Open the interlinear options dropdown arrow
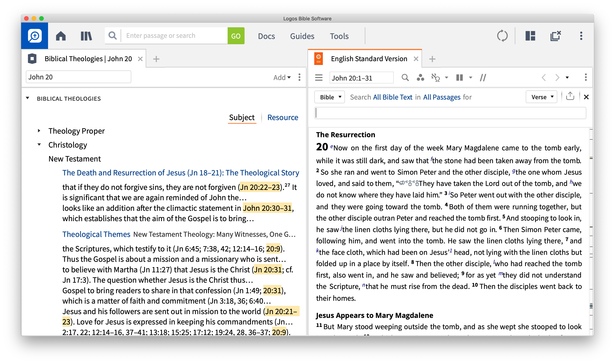 click(x=446, y=78)
